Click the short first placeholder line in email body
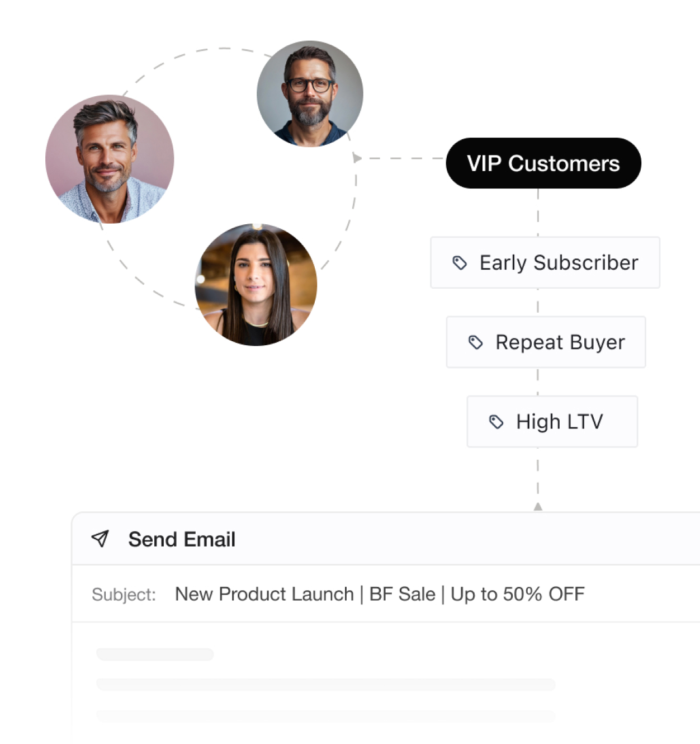 coord(155,654)
